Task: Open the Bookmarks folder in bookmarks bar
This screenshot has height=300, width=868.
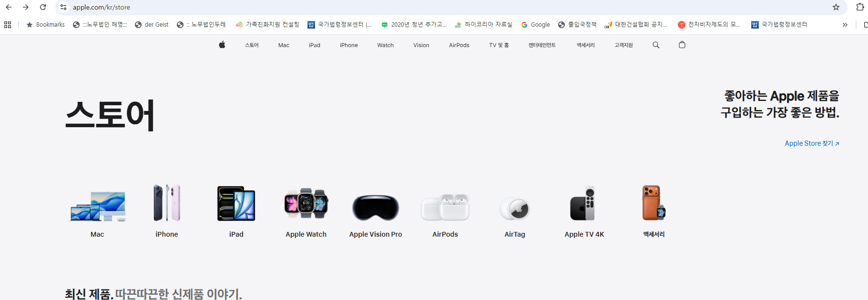Action: point(45,25)
